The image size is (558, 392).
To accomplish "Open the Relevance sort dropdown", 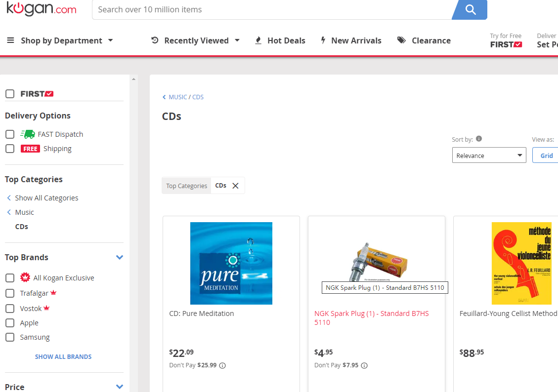I will (x=489, y=156).
